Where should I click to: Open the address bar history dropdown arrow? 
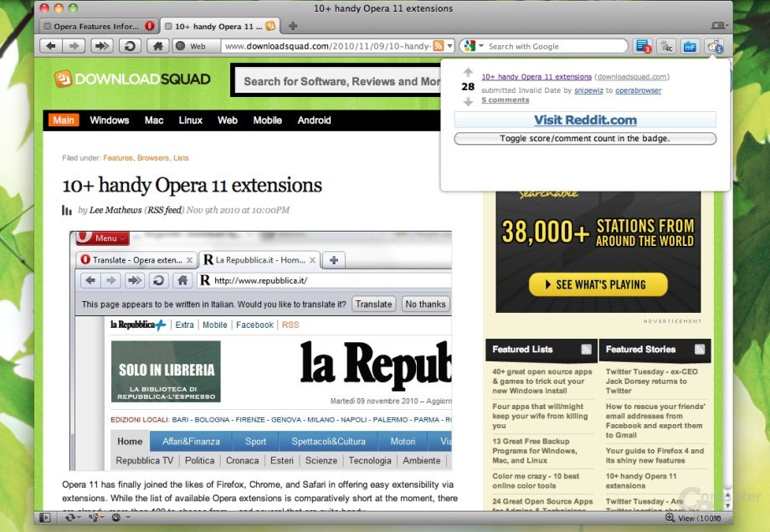[x=449, y=46]
